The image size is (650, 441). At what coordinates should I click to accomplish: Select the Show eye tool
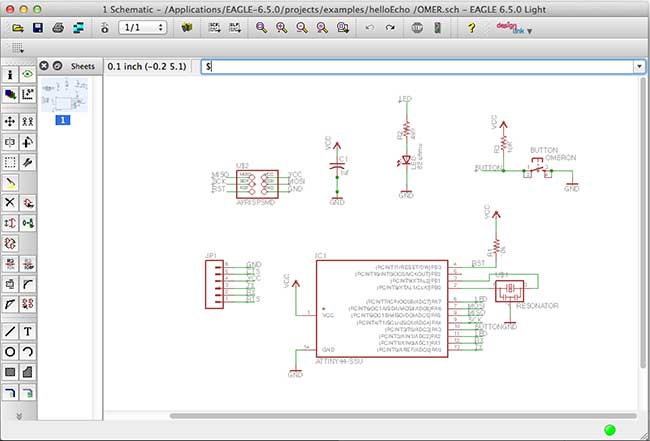pyautogui.click(x=28, y=75)
